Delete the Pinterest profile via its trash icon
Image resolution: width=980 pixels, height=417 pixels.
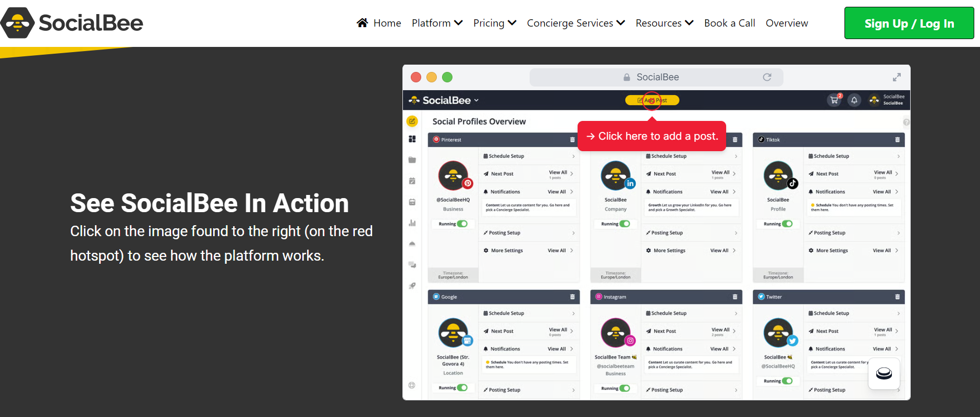pos(572,140)
